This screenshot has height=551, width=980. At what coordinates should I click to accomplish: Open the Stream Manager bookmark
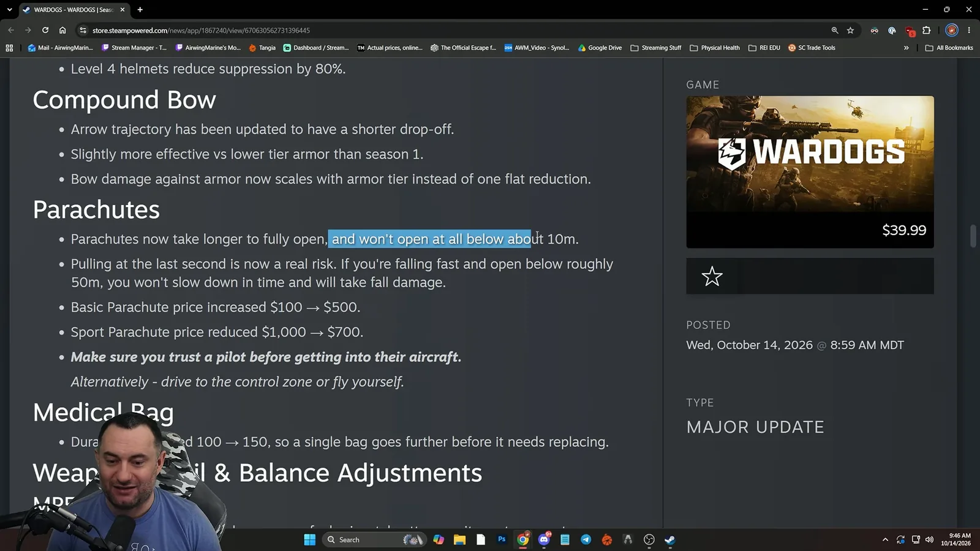click(x=134, y=48)
